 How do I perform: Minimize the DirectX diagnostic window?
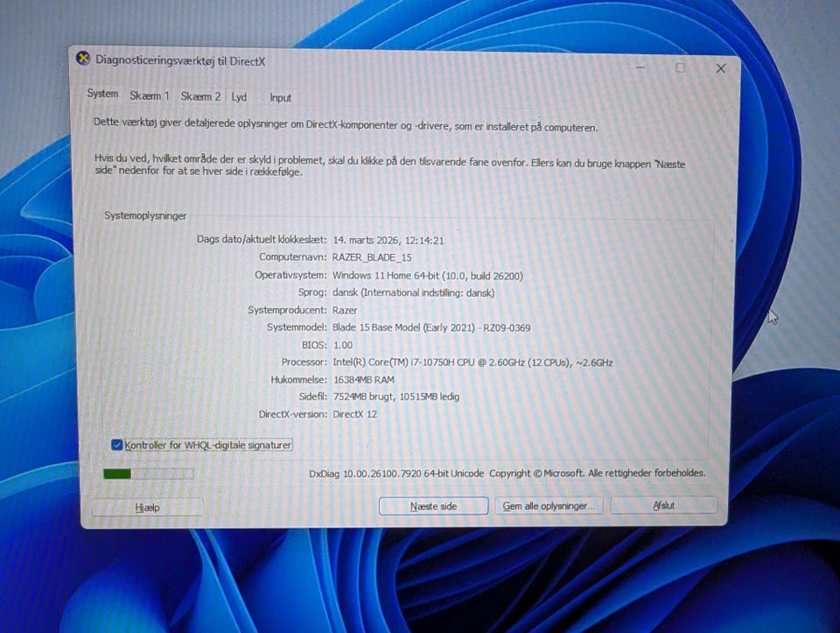640,67
